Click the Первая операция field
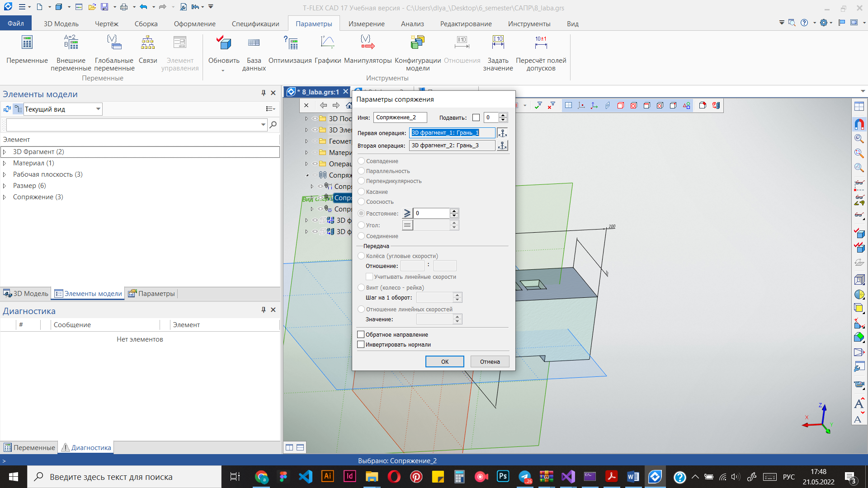 coord(452,133)
